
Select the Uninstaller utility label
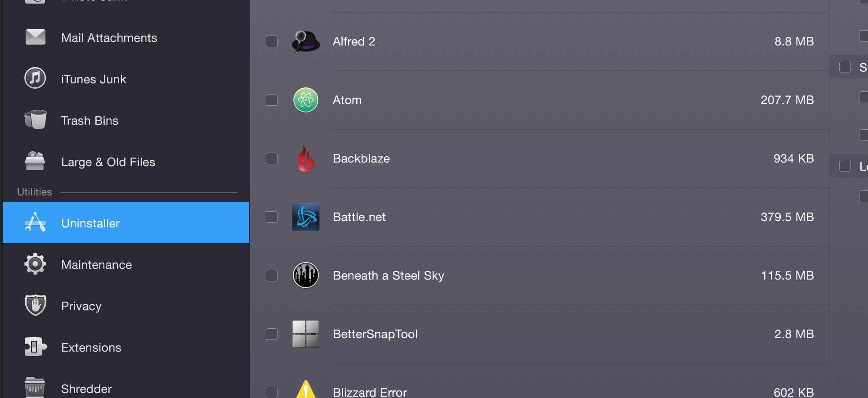[90, 223]
